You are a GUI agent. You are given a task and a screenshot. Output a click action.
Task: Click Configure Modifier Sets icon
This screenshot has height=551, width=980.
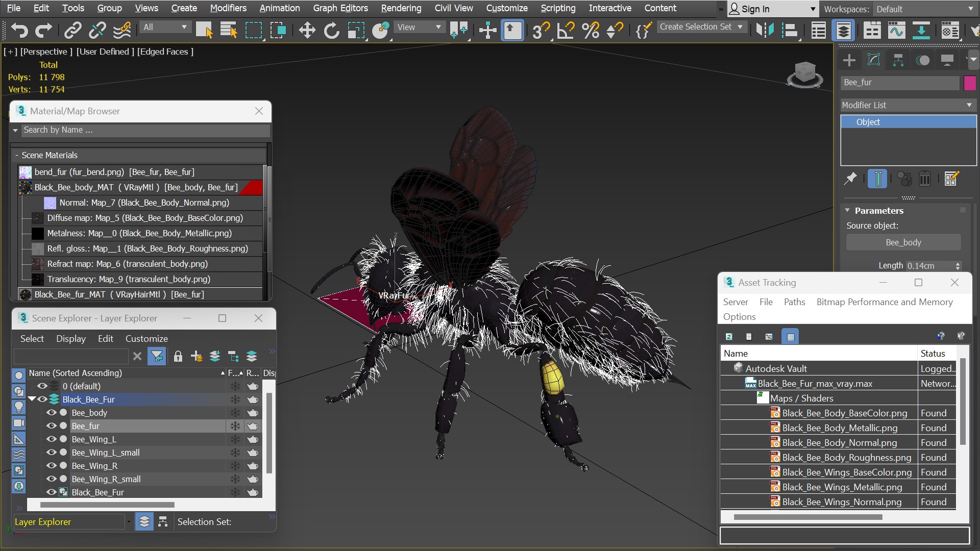[951, 179]
